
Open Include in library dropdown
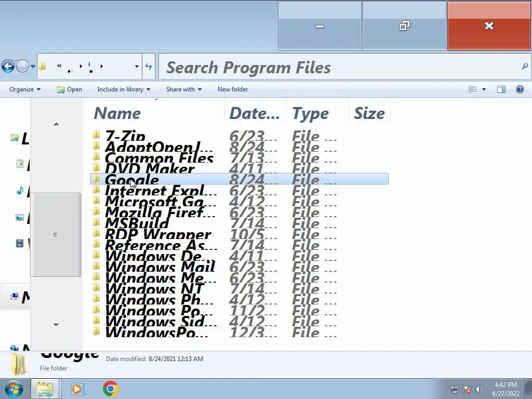point(124,89)
